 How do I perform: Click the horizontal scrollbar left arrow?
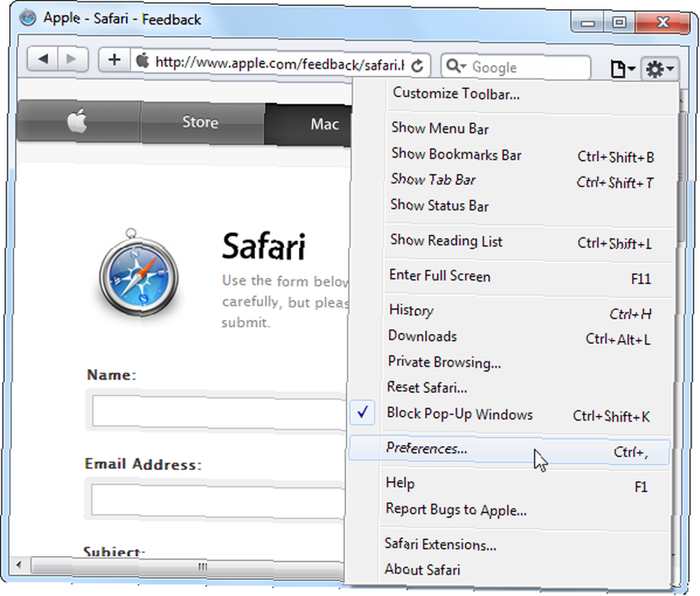pos(18,564)
